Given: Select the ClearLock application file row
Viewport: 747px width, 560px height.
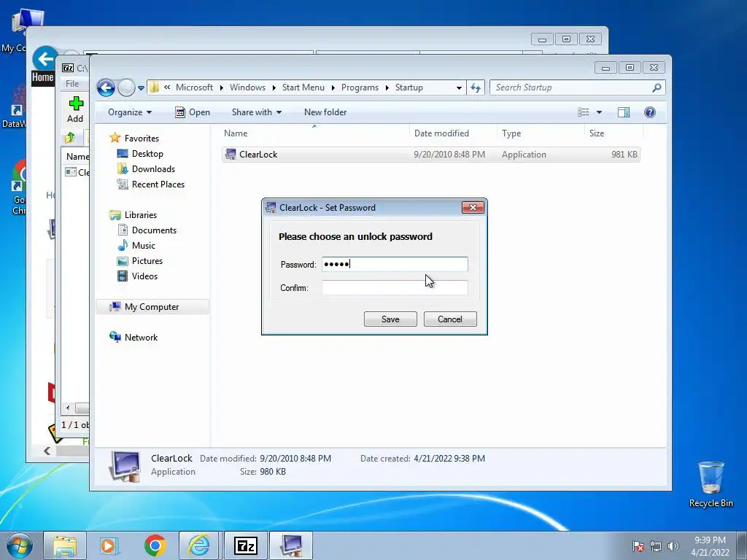Looking at the screenshot, I should tap(430, 155).
